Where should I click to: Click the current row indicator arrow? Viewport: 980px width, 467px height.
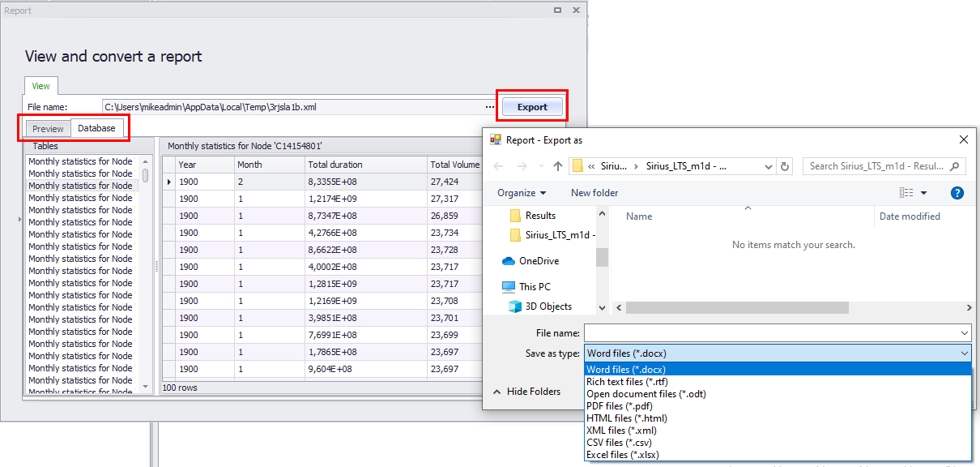coord(169,182)
